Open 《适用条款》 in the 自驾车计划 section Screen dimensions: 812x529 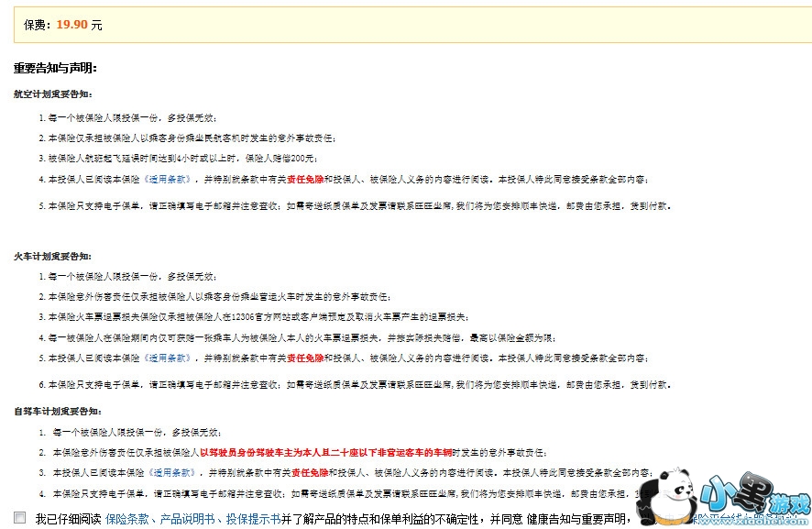pyautogui.click(x=172, y=472)
